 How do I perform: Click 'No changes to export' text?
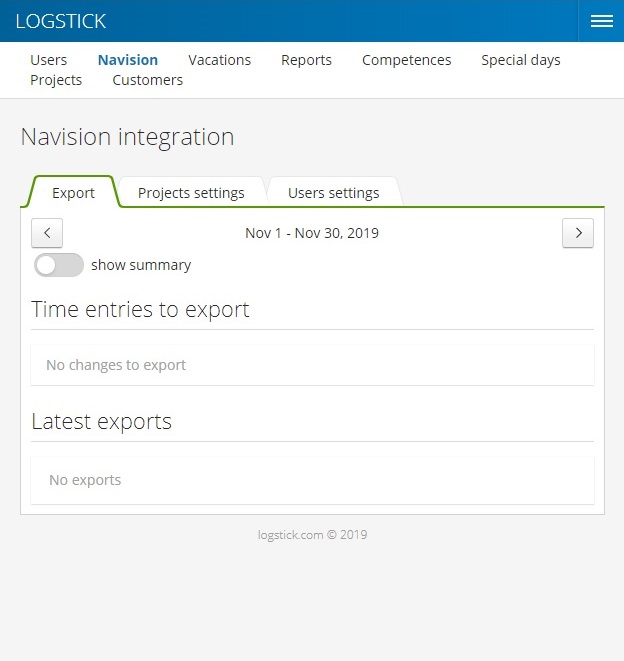tap(116, 365)
